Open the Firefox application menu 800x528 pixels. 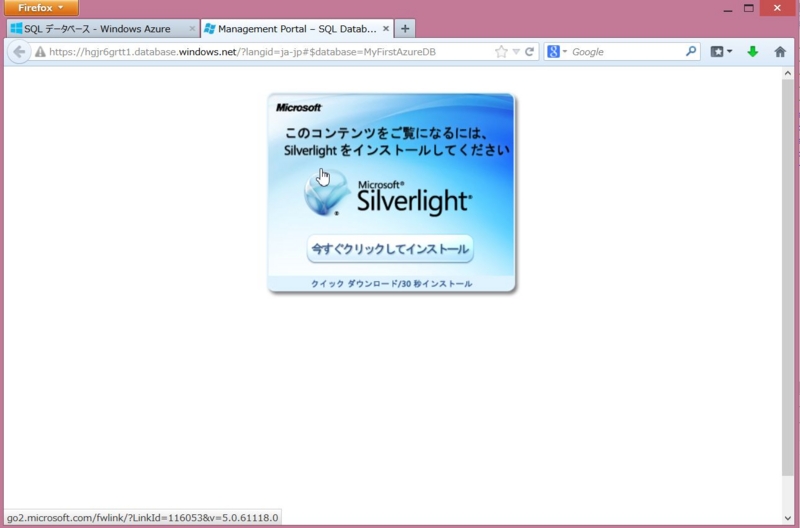pyautogui.click(x=41, y=8)
